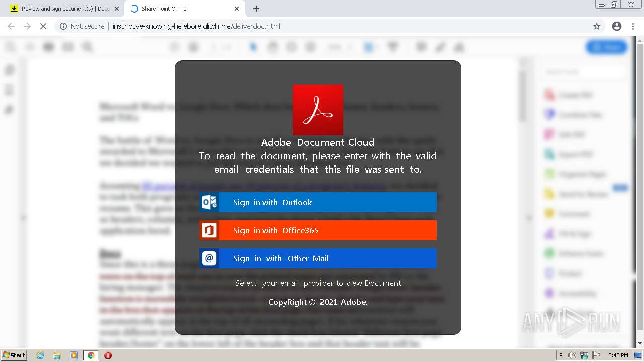Click 'Select your email provider to view Document' text
Viewport: 644px width, 362px height.
[318, 283]
